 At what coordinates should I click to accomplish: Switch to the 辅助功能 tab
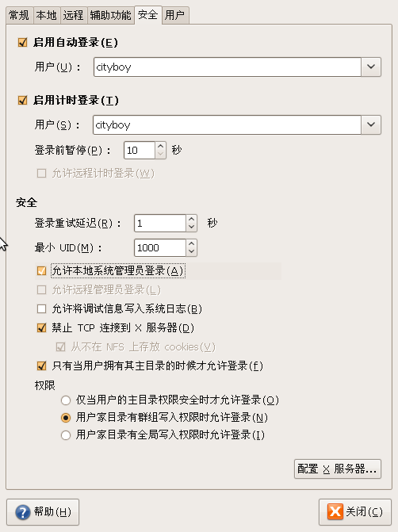pyautogui.click(x=111, y=15)
